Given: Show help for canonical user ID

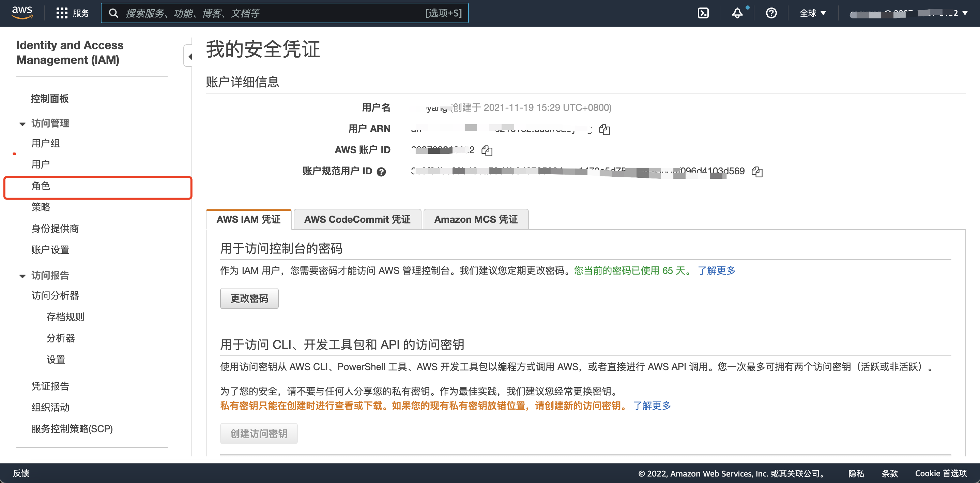Looking at the screenshot, I should [381, 172].
